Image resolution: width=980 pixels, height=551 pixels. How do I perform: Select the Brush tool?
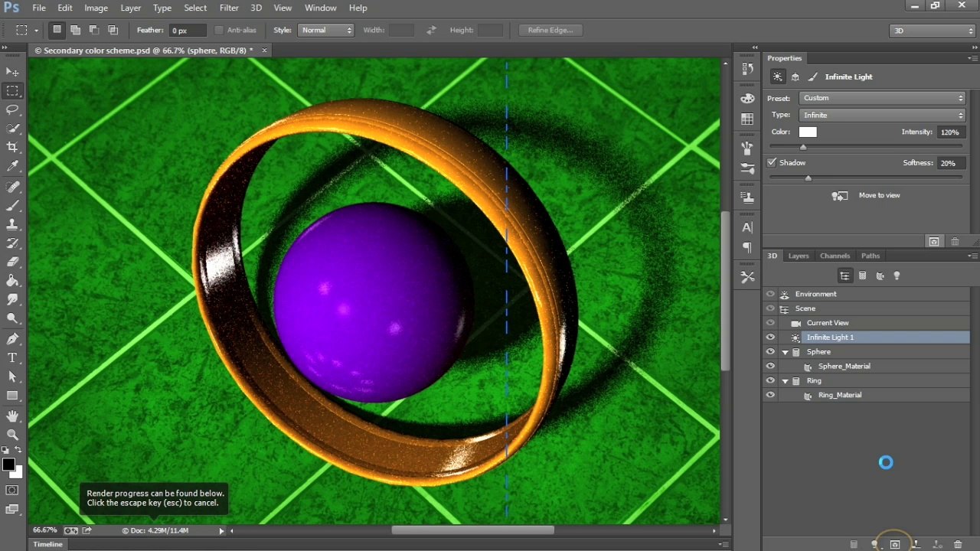point(12,206)
